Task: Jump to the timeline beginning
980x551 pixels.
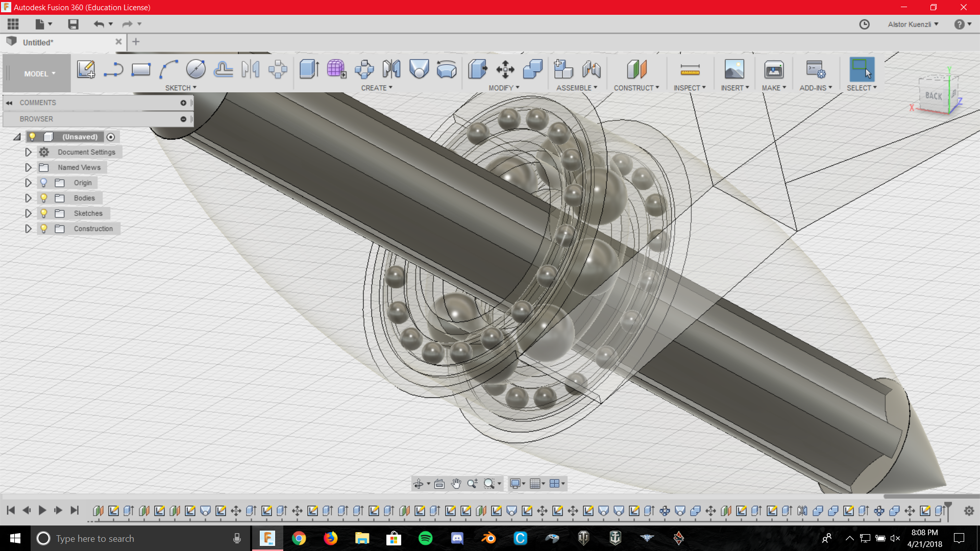Action: (x=11, y=510)
